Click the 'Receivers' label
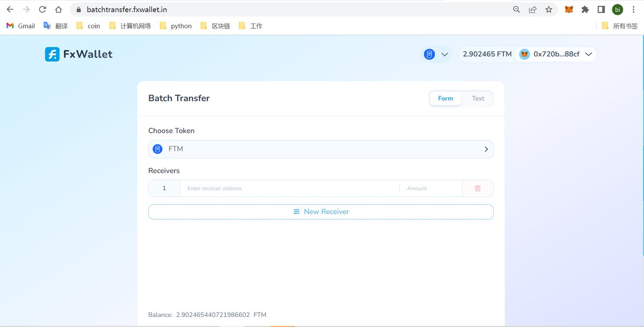Viewport: 644px width, 327px height. point(164,171)
